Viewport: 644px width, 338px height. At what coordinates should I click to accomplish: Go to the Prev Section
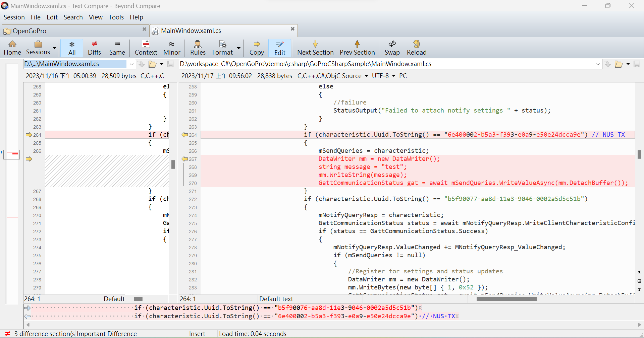tap(357, 48)
